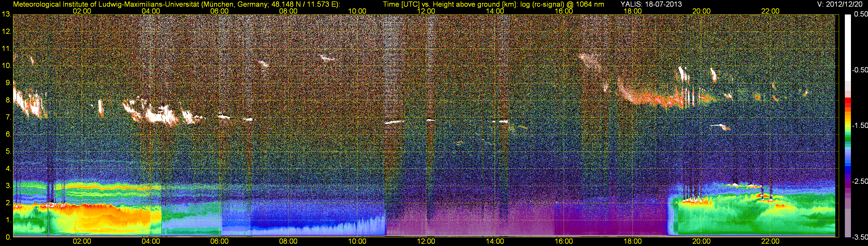Screen dimensions: 868x246
Task: Pick the 16:00 tick label on the bottom axis
Action: click(x=564, y=241)
